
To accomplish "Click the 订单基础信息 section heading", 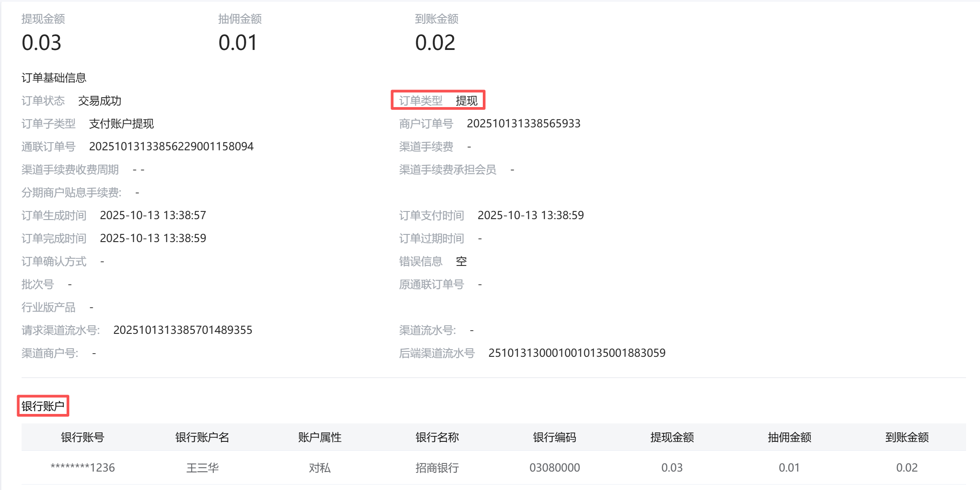I will click(54, 78).
